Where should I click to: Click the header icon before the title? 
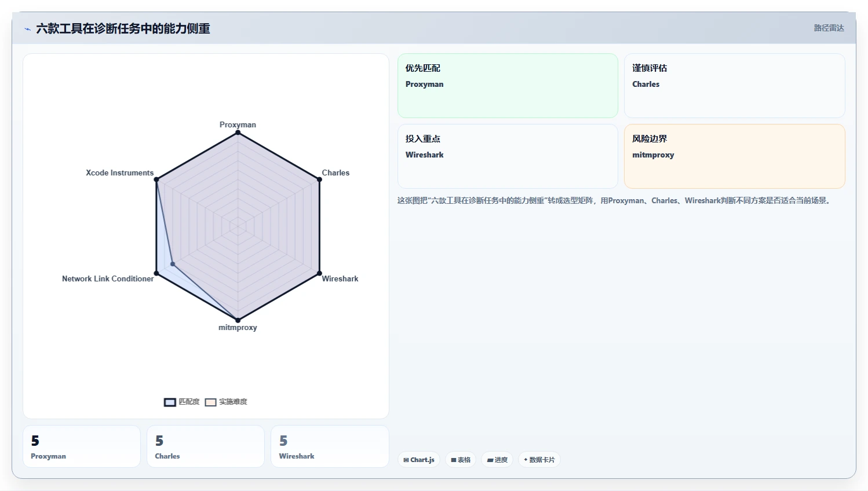pyautogui.click(x=27, y=29)
